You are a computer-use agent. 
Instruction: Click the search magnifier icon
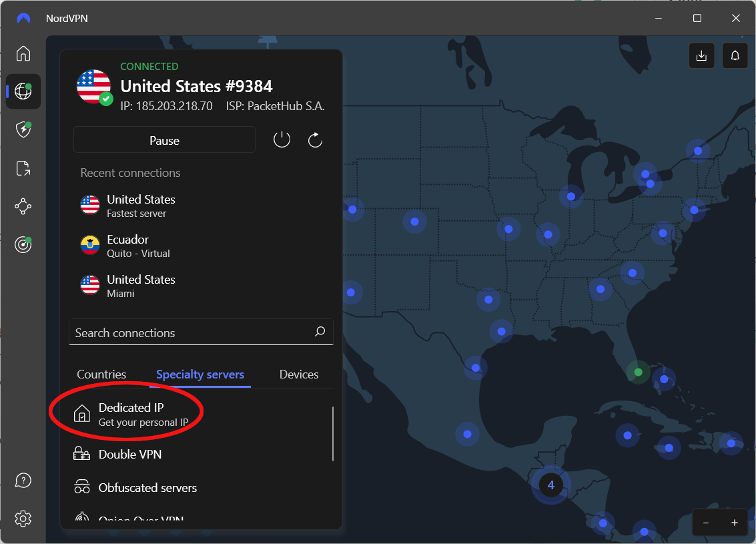coord(320,331)
